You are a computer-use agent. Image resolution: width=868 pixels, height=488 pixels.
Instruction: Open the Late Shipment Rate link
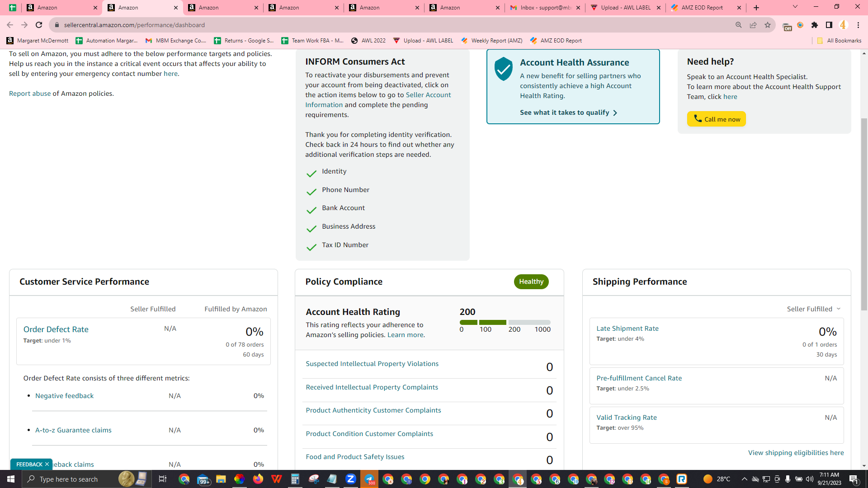(627, 328)
